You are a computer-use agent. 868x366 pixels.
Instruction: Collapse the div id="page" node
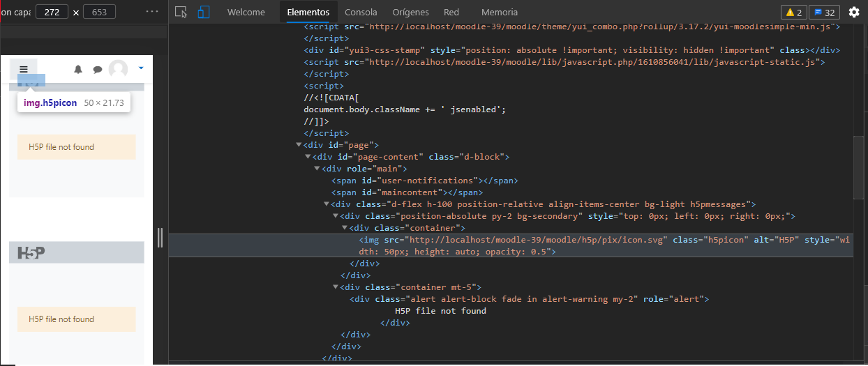point(299,145)
